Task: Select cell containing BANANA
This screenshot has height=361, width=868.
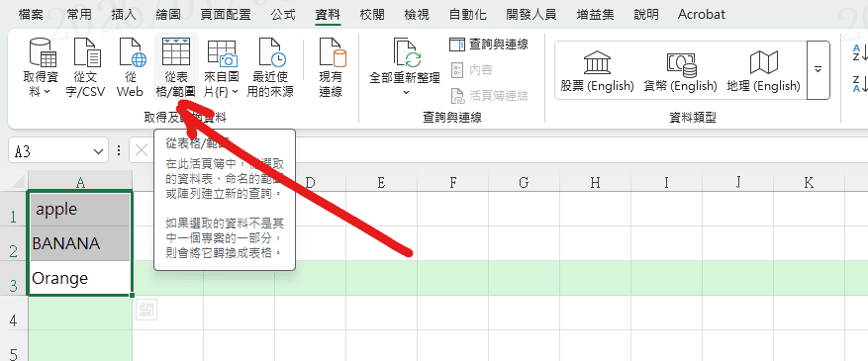Action: click(80, 244)
